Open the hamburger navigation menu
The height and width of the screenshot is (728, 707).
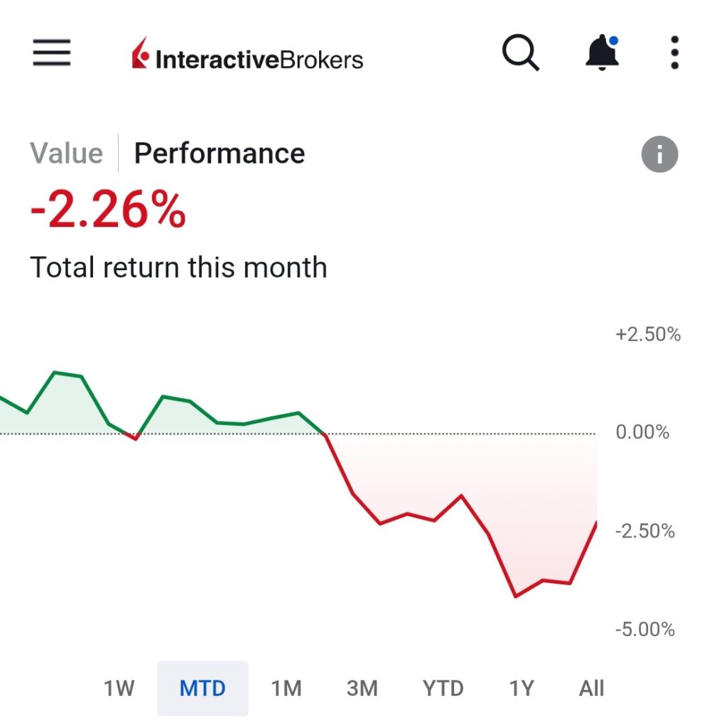[51, 53]
